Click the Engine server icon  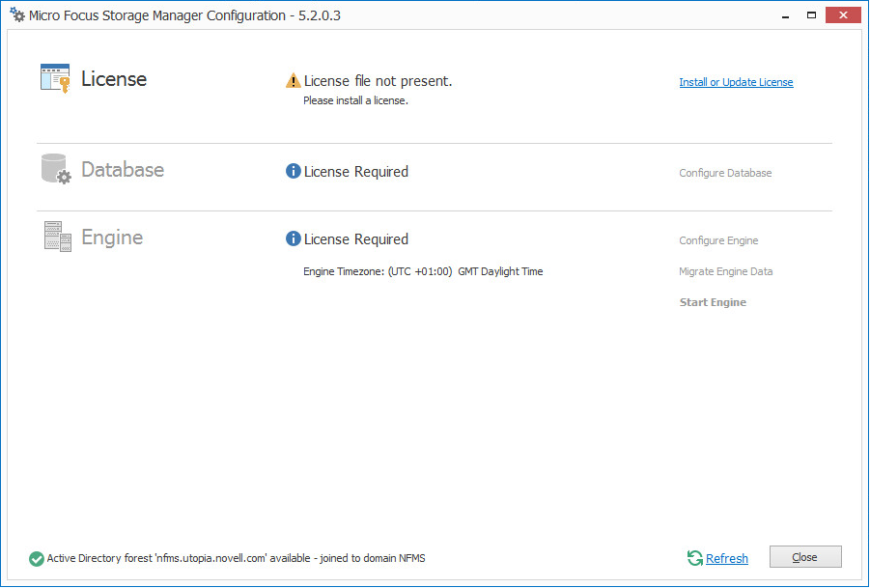coord(57,237)
